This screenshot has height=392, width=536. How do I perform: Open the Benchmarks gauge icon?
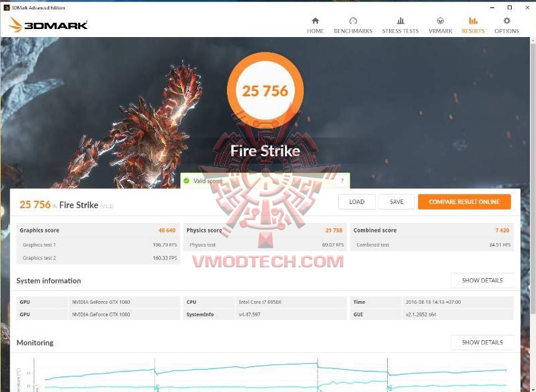click(353, 21)
